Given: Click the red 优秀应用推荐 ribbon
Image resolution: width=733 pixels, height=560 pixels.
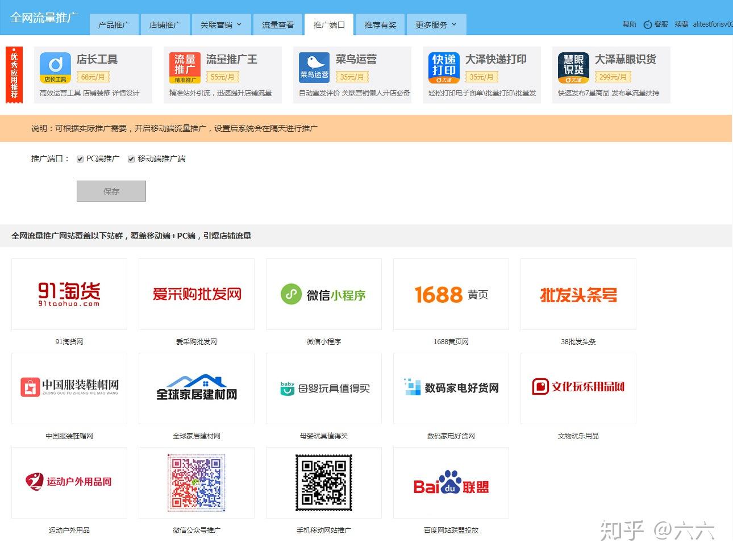Looking at the screenshot, I should [14, 76].
